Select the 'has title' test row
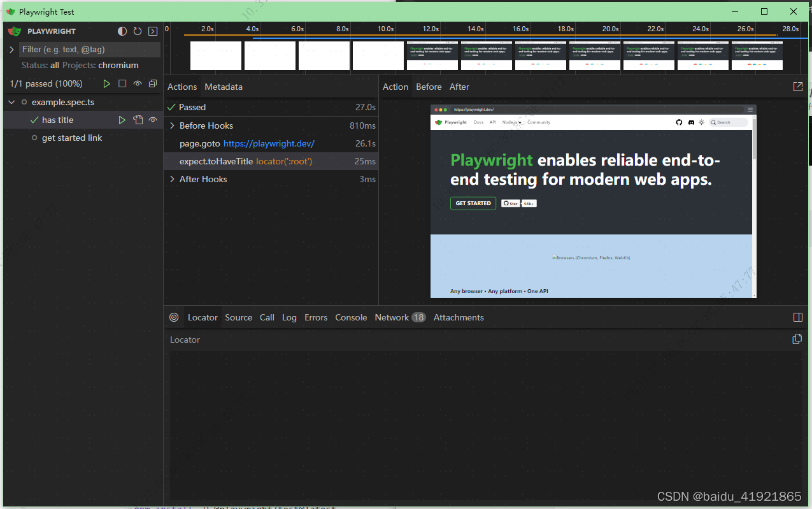 (x=83, y=120)
